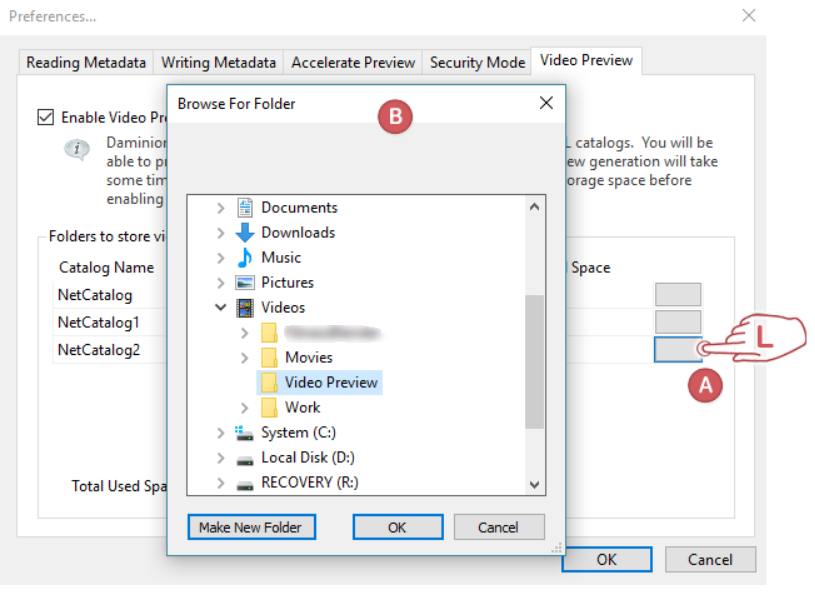This screenshot has width=815, height=593.
Task: Expand the RECOVERY (R:) drive node
Action: click(x=221, y=483)
